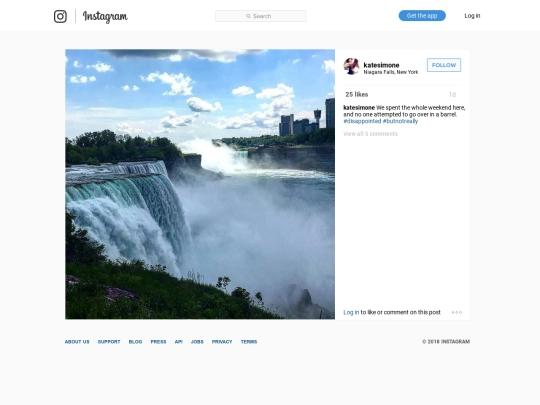Image resolution: width=540 pixels, height=405 pixels.
Task: Click the Niagara Falls photo
Action: pos(200,184)
